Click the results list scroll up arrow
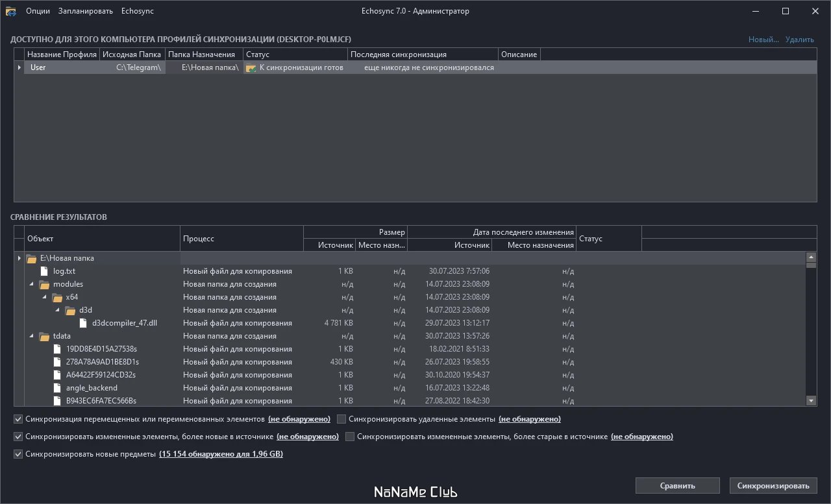The width and height of the screenshot is (831, 504). [811, 257]
